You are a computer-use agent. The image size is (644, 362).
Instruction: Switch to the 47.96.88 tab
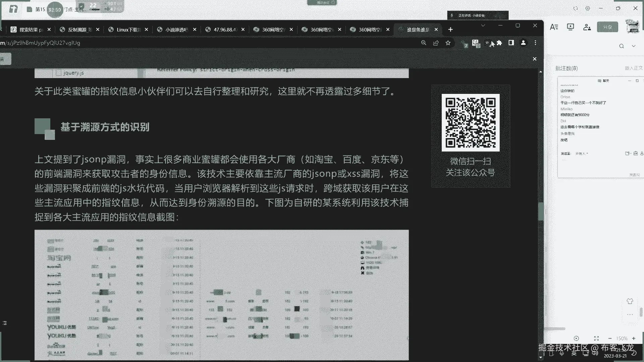point(225,29)
